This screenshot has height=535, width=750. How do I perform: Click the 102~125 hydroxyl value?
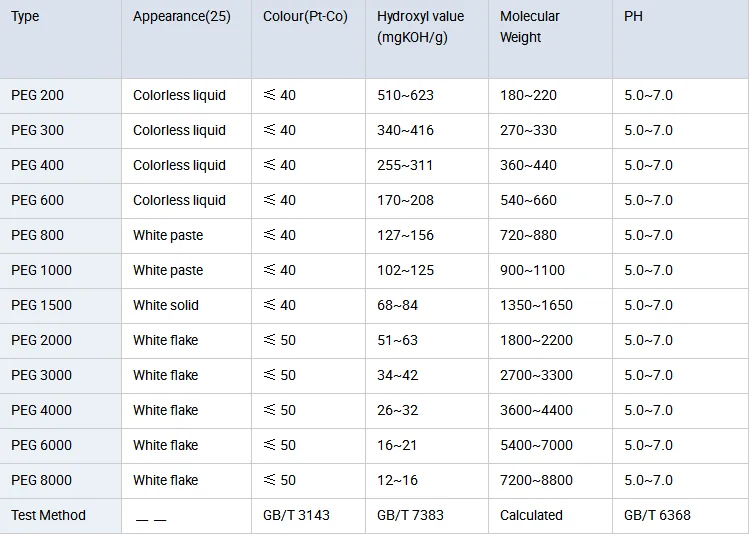click(x=406, y=270)
